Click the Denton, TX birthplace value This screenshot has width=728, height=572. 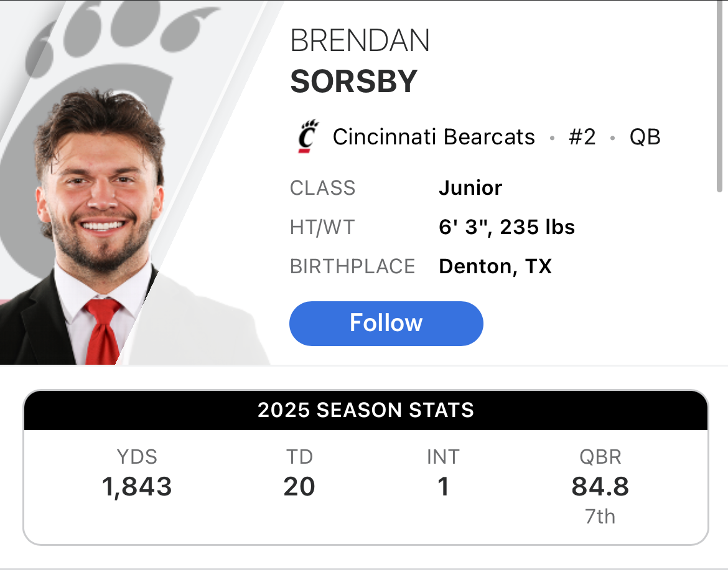(495, 266)
